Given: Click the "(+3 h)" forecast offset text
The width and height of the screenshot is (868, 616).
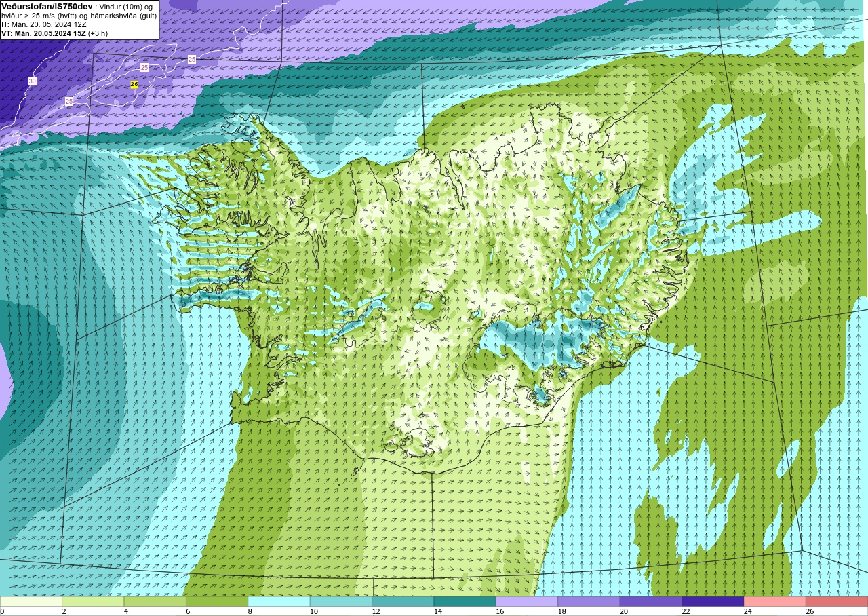Looking at the screenshot, I should (x=98, y=33).
